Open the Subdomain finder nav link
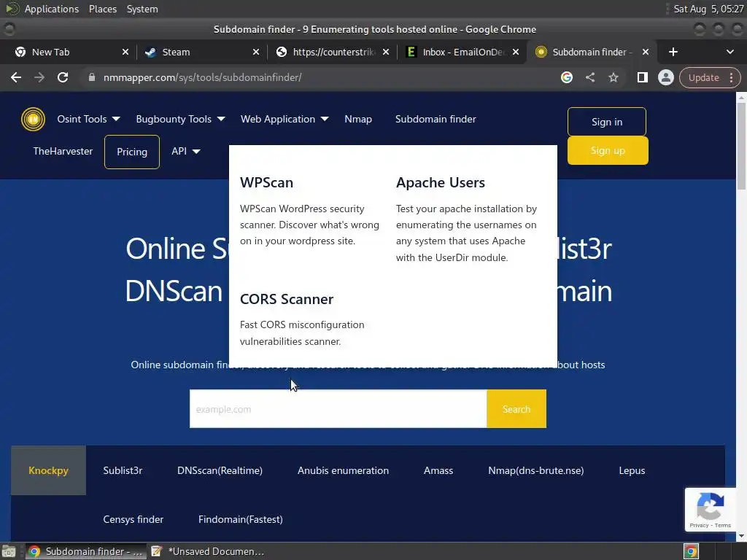Screen dimensions: 747x560 (436, 119)
